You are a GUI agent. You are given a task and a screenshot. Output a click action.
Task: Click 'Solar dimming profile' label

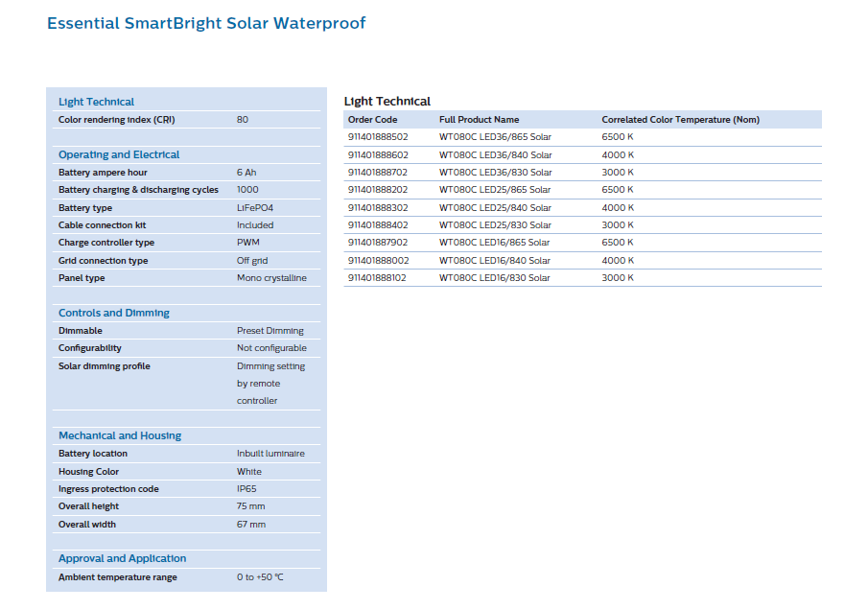pos(105,365)
